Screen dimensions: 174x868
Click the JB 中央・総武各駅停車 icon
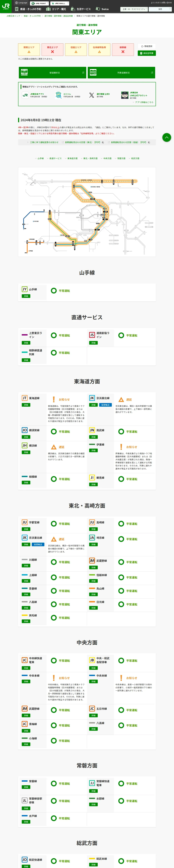pyautogui.click(x=92, y=660)
